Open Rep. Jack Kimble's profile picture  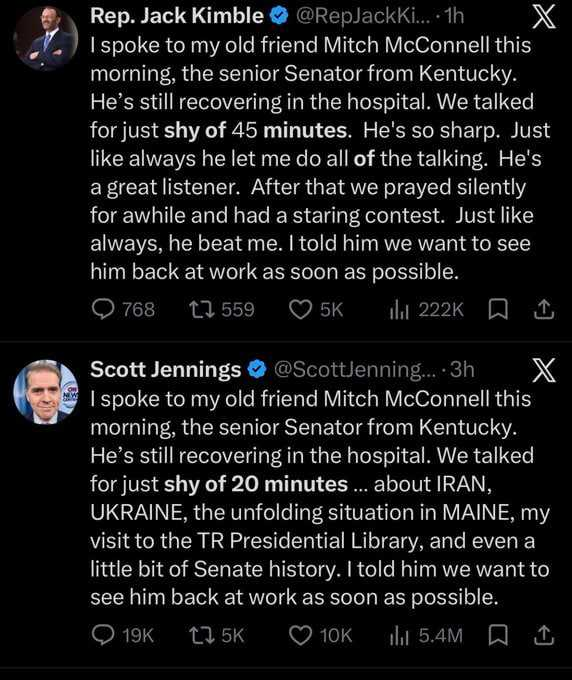46,38
